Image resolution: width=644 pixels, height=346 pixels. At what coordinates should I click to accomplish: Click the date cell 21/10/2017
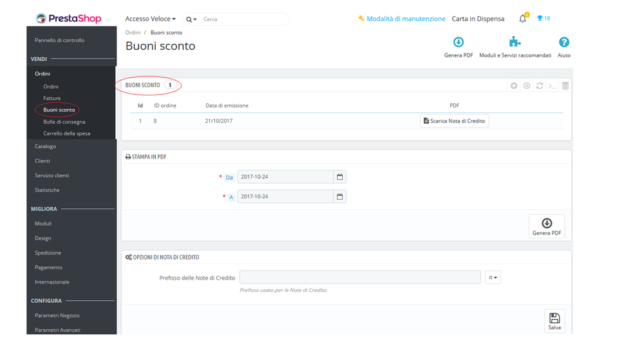(x=219, y=121)
